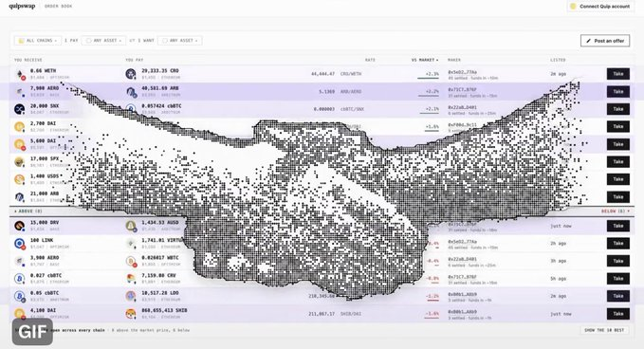The width and height of the screenshot is (644, 349).
Task: Click the cbBTC token icon beside 0.057424 cbBTC
Action: (x=131, y=109)
